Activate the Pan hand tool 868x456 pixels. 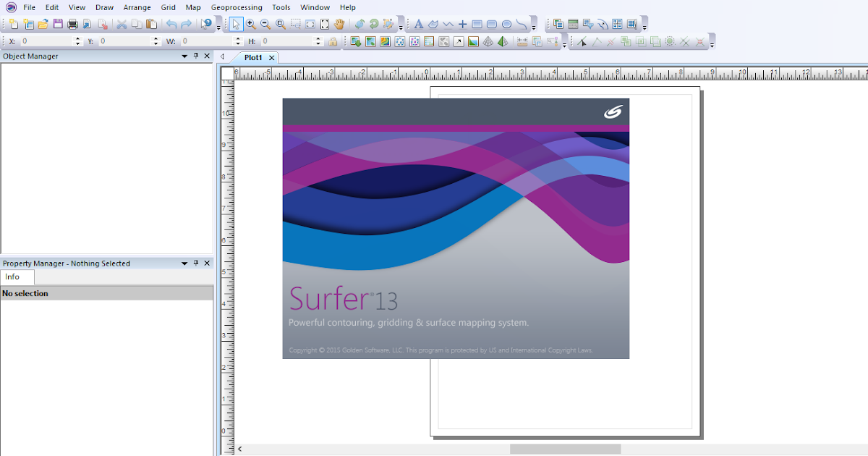pos(339,24)
